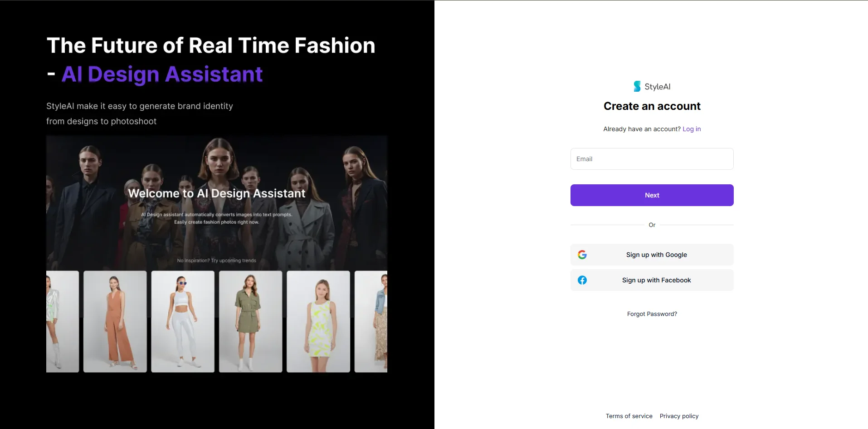Click the Welcome to AI Design Assistant banner
This screenshot has width=868, height=429.
point(216,193)
